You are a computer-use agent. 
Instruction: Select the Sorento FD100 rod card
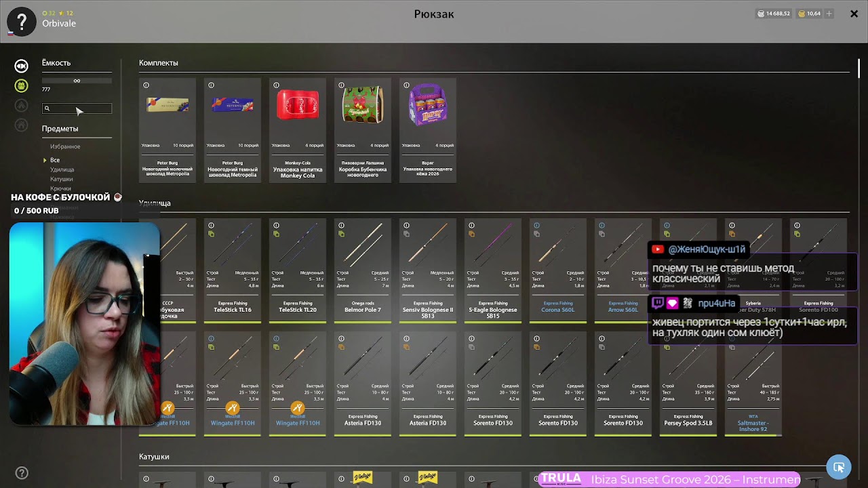[x=818, y=270]
